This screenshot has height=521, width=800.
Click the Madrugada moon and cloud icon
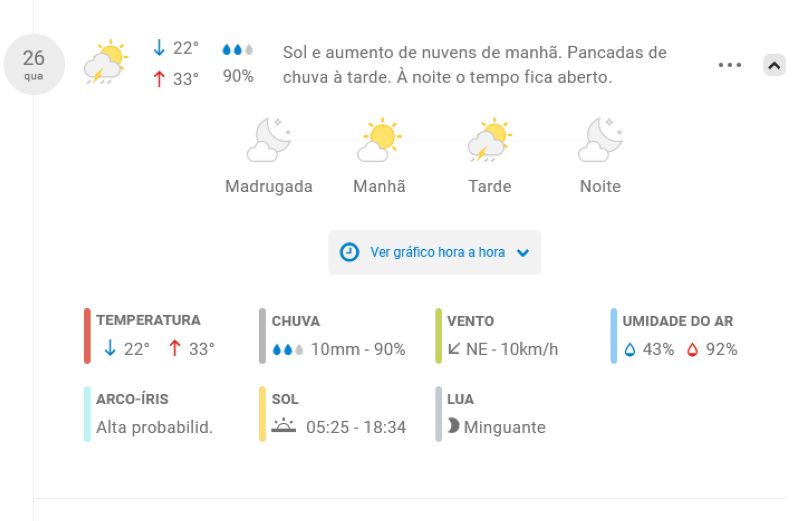pos(269,140)
